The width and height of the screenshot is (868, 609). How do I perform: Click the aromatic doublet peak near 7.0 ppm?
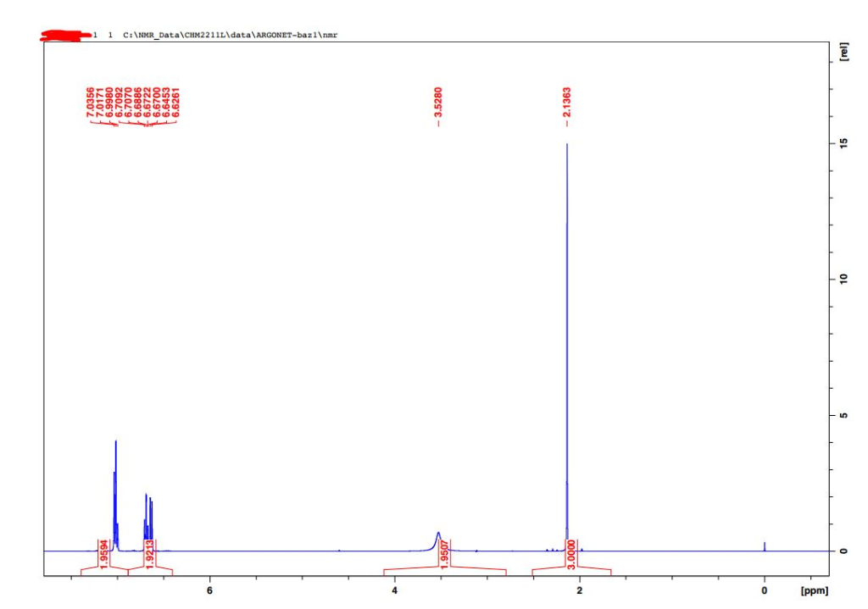click(115, 496)
